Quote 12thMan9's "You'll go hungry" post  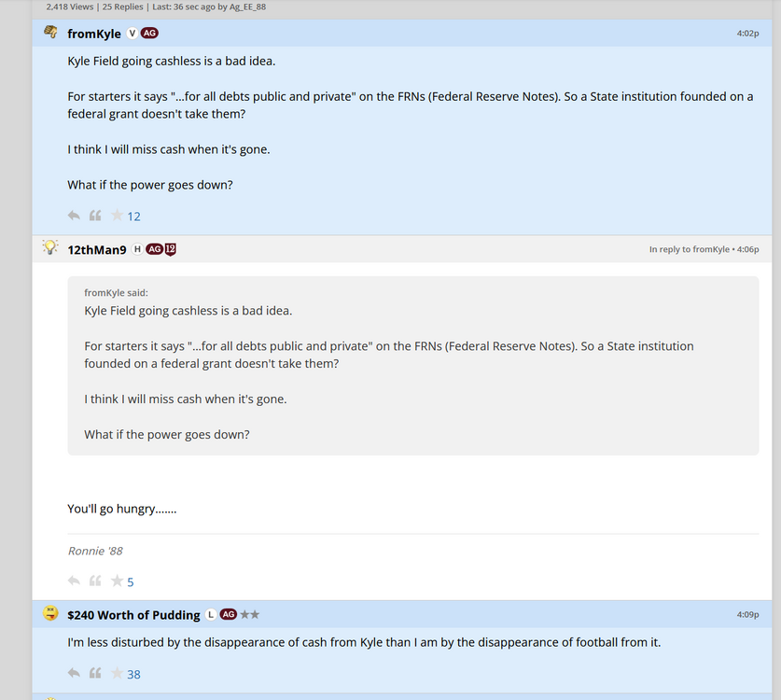click(95, 581)
